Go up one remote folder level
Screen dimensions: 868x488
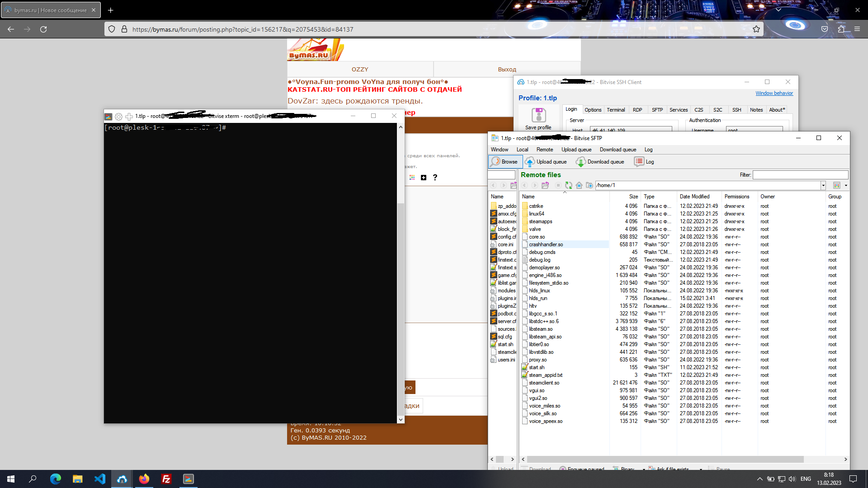[x=545, y=185]
